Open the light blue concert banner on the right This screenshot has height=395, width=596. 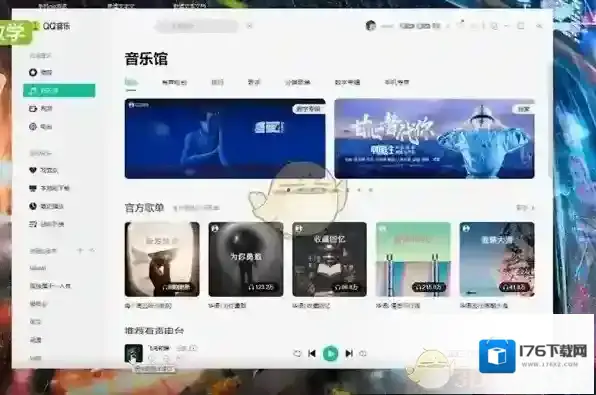tap(434, 139)
